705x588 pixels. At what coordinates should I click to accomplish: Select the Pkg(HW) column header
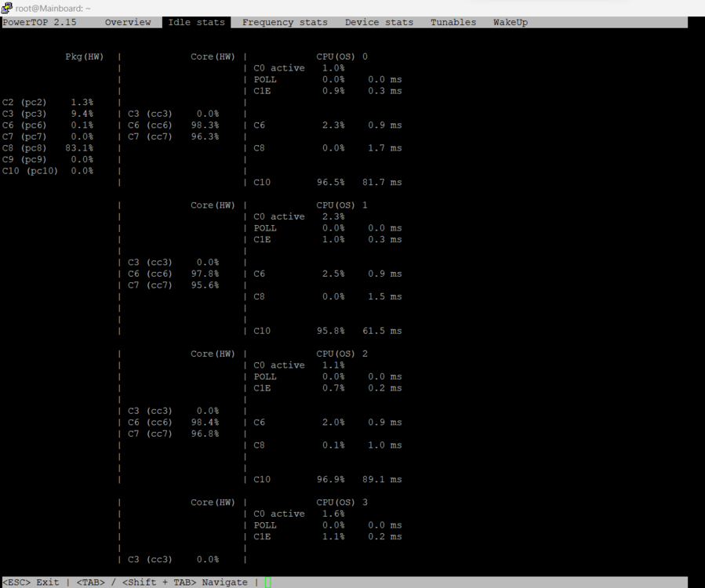(x=85, y=56)
